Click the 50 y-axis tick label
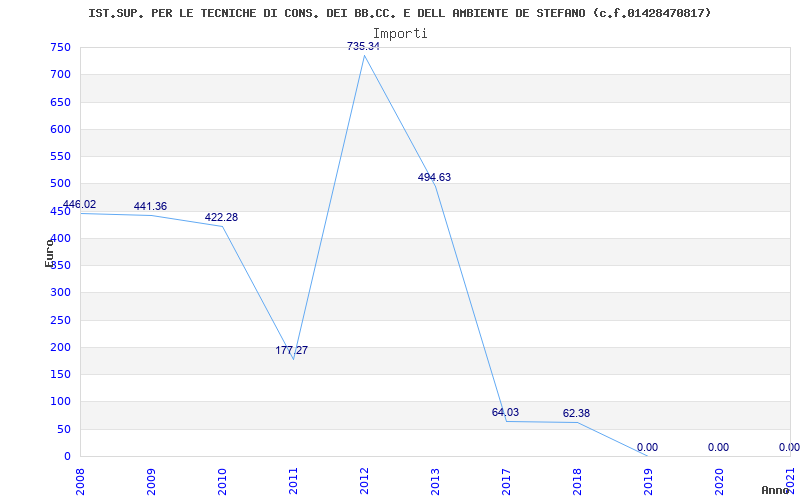The height and width of the screenshot is (500, 800). click(x=64, y=430)
